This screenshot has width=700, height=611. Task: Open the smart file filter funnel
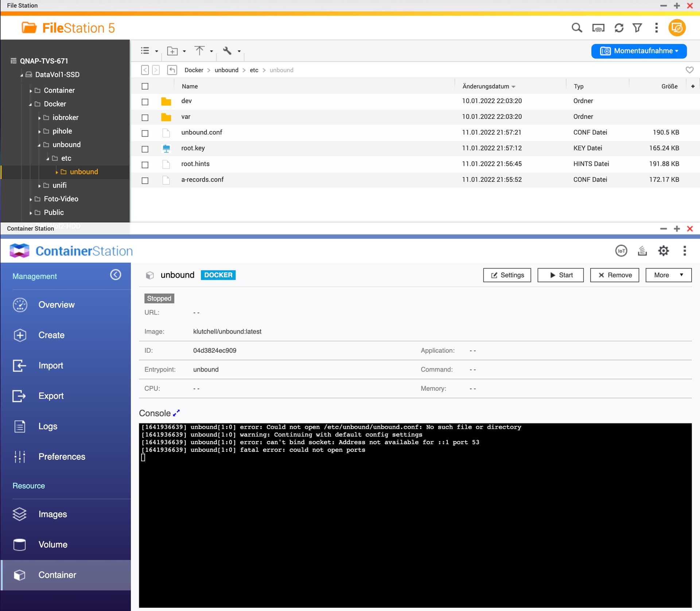pyautogui.click(x=637, y=28)
